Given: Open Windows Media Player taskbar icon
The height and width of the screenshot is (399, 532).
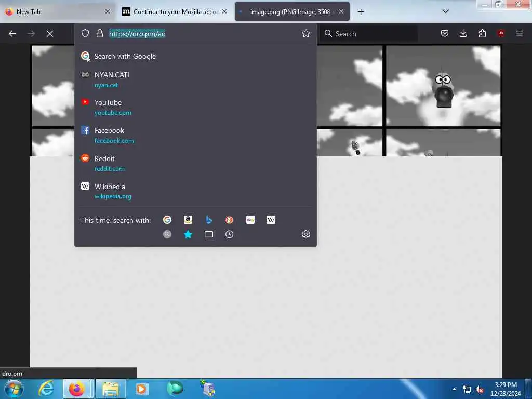Looking at the screenshot, I should 142,389.
